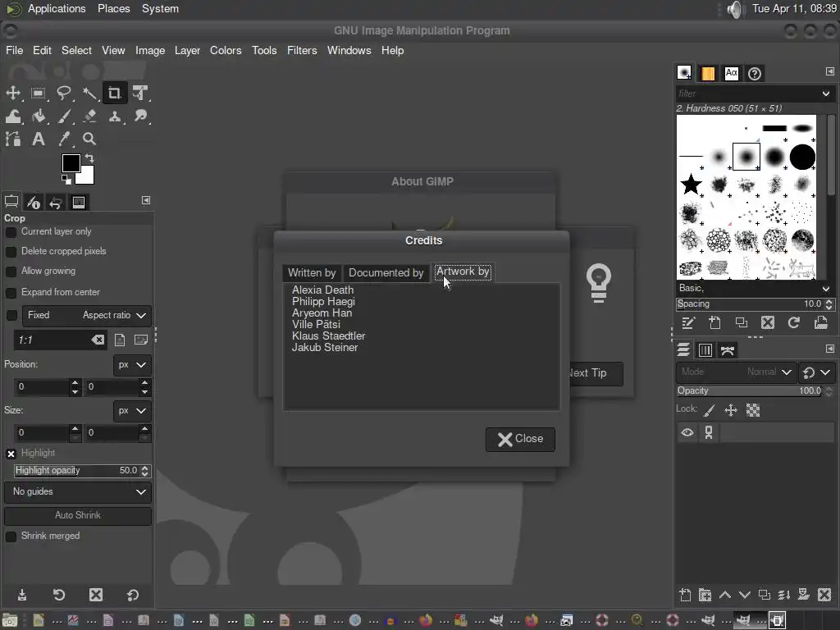The height and width of the screenshot is (630, 840).
Task: Select the Smudge tool
Action: point(140,116)
